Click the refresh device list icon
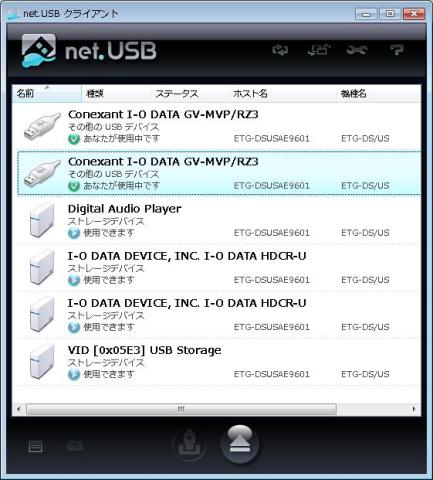 click(280, 50)
